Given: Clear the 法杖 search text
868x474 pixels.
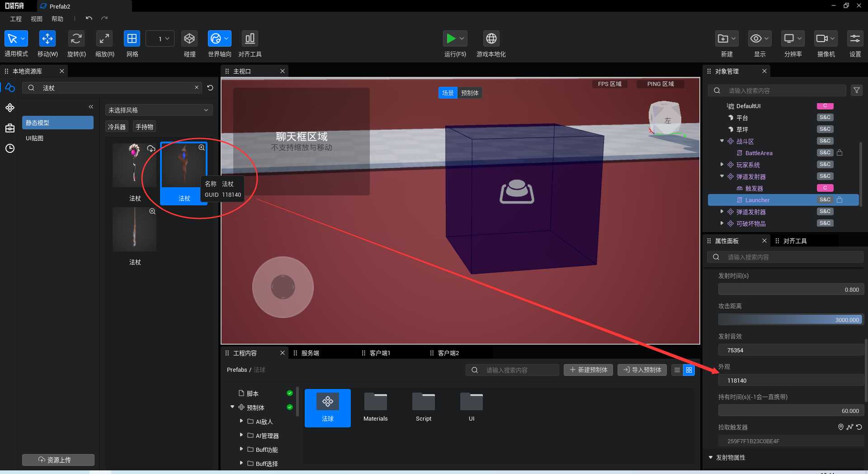Looking at the screenshot, I should click(x=197, y=87).
